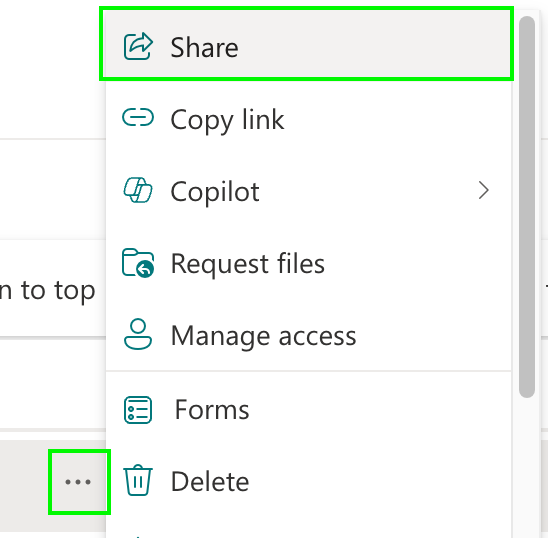This screenshot has height=538, width=548.
Task: Click the Copilot logo icon
Action: (138, 190)
